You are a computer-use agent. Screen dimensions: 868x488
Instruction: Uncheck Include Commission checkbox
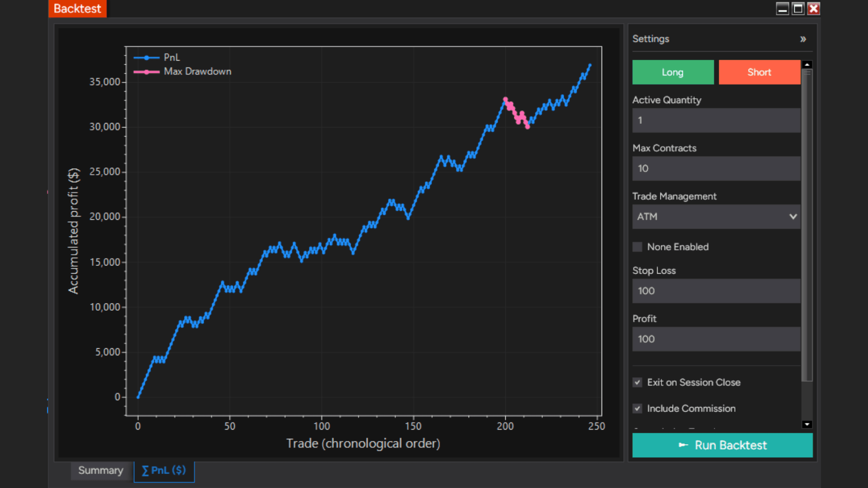pos(637,409)
